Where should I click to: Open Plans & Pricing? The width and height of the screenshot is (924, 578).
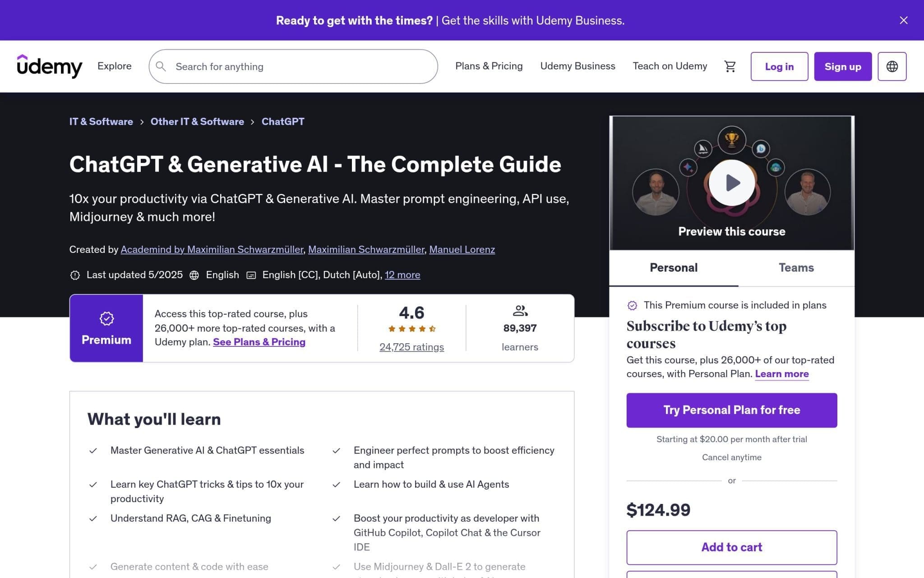tap(489, 66)
